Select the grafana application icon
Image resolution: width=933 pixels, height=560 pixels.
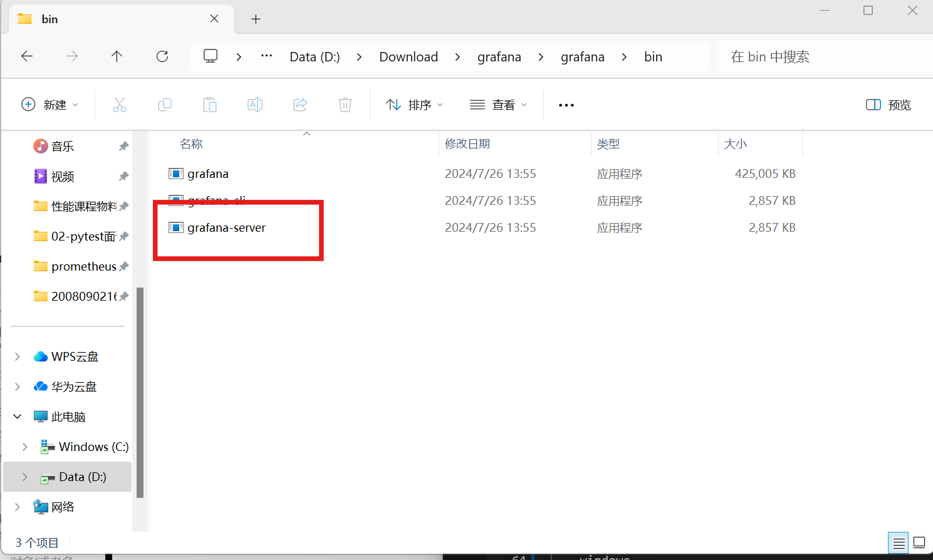click(x=176, y=174)
